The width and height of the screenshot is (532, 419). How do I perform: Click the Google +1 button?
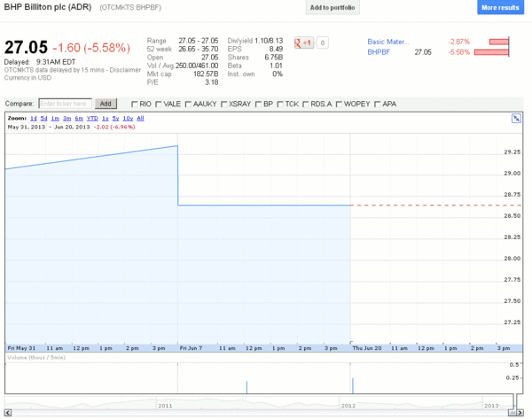click(304, 43)
